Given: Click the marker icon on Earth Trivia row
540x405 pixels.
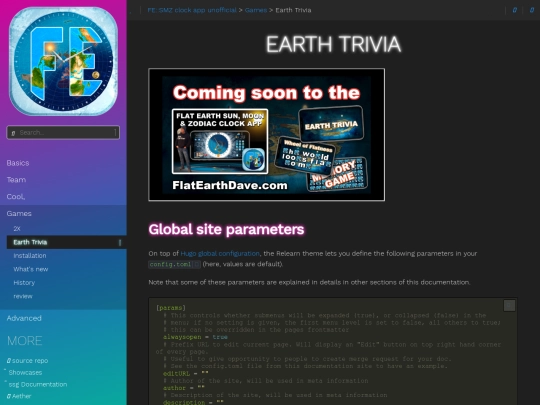Looking at the screenshot, I should point(120,242).
